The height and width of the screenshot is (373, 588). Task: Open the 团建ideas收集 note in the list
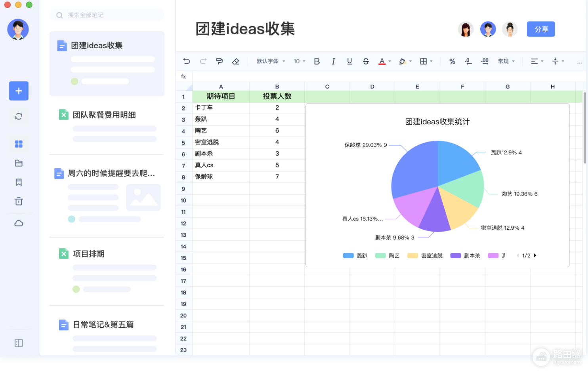[x=107, y=63]
